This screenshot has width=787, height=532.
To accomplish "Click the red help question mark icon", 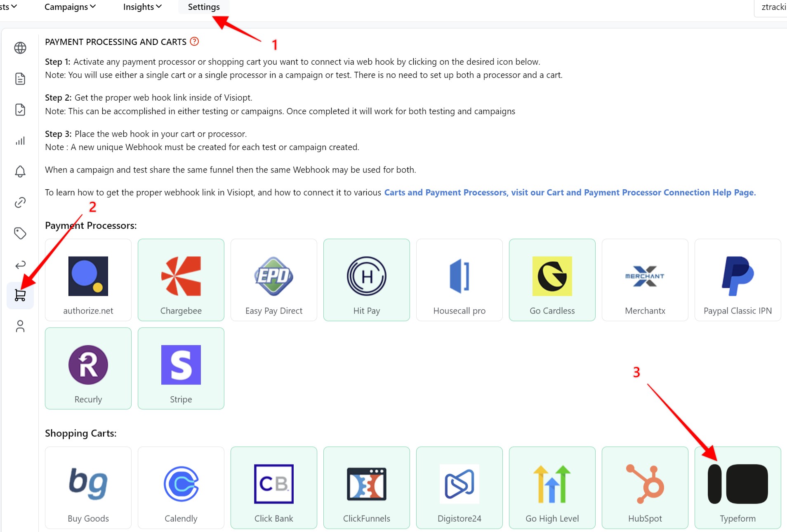I will pos(194,41).
